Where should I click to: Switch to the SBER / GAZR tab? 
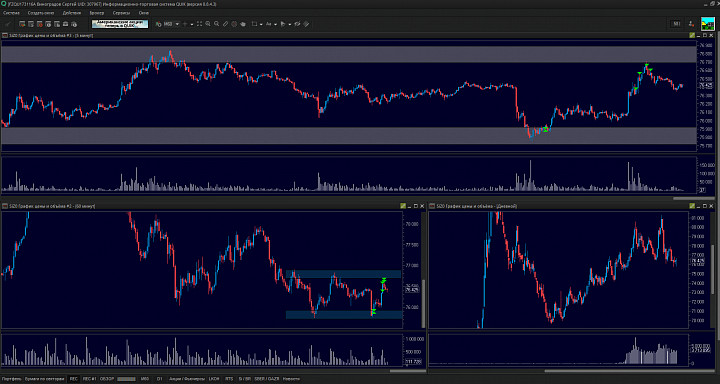click(267, 379)
